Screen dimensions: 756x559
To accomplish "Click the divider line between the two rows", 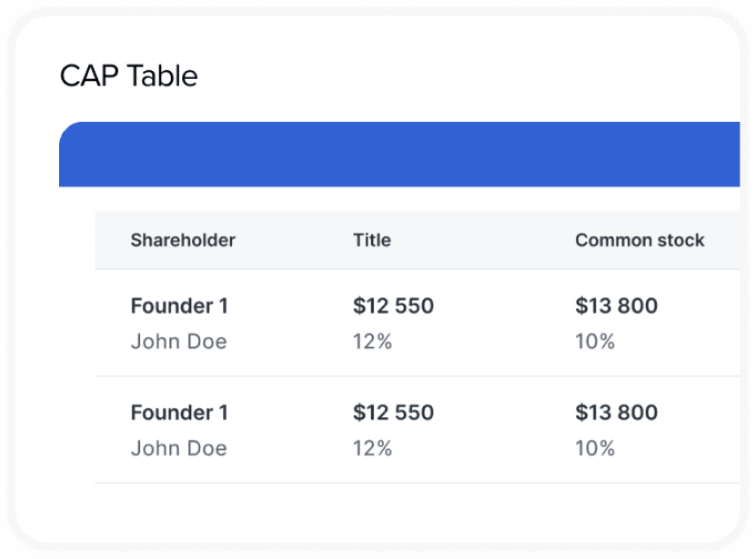I will click(x=409, y=376).
